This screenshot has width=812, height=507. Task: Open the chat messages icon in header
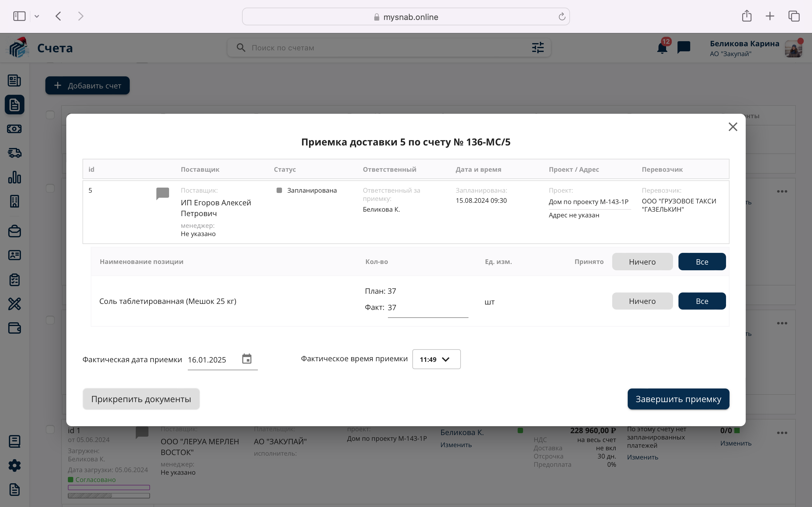[x=684, y=47]
